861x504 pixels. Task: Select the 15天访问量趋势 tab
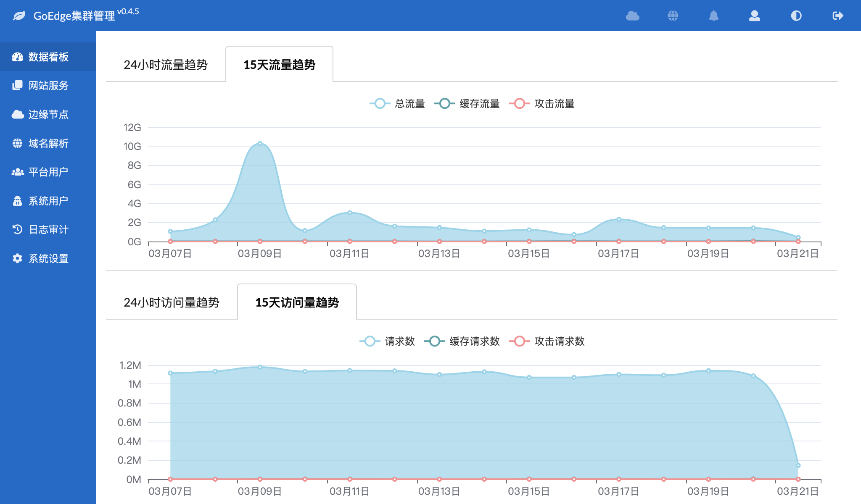click(x=297, y=302)
